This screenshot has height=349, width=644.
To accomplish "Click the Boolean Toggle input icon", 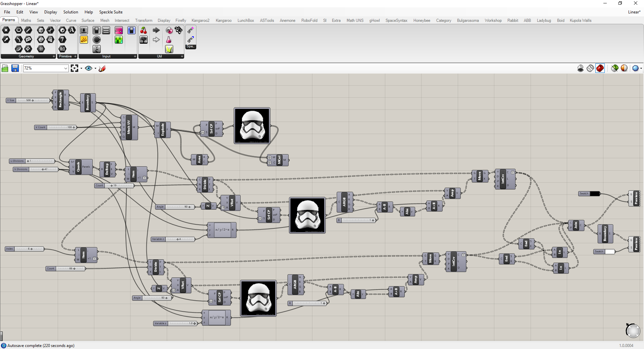I will (x=97, y=30).
